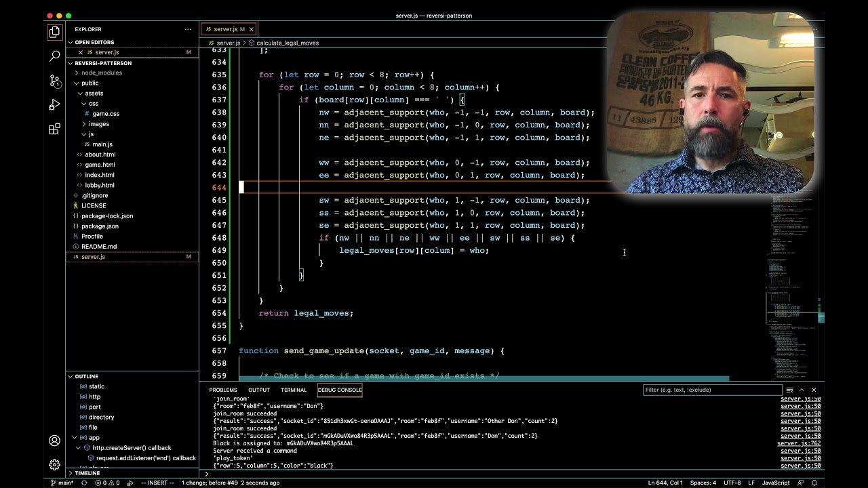Open main.js file
This screenshot has height=488, width=868.
pos(102,144)
